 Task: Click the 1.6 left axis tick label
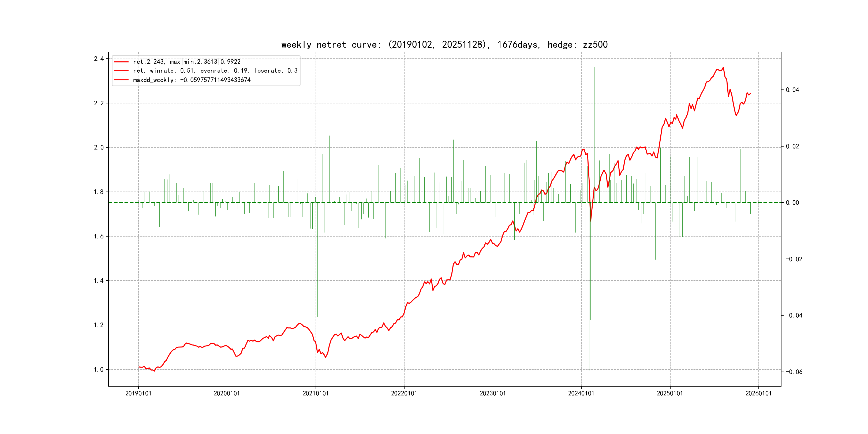(99, 237)
